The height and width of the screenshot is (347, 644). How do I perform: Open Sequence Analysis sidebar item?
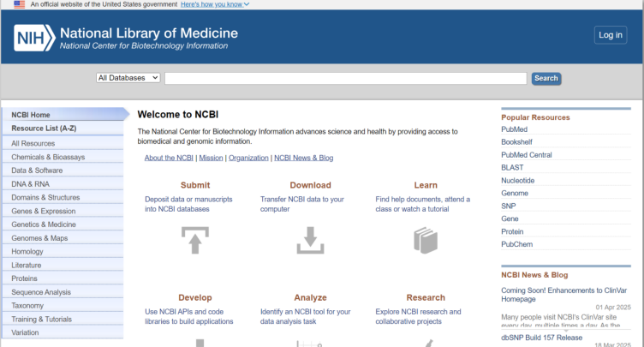(63, 292)
